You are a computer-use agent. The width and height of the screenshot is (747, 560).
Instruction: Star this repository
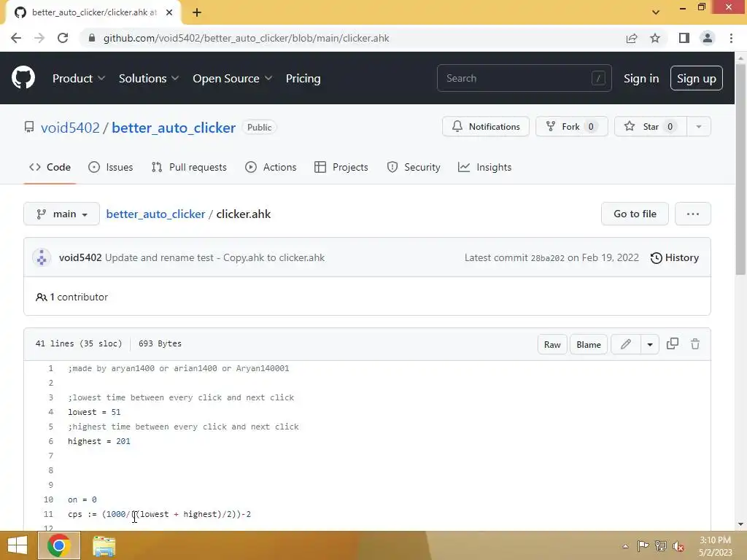pyautogui.click(x=650, y=127)
